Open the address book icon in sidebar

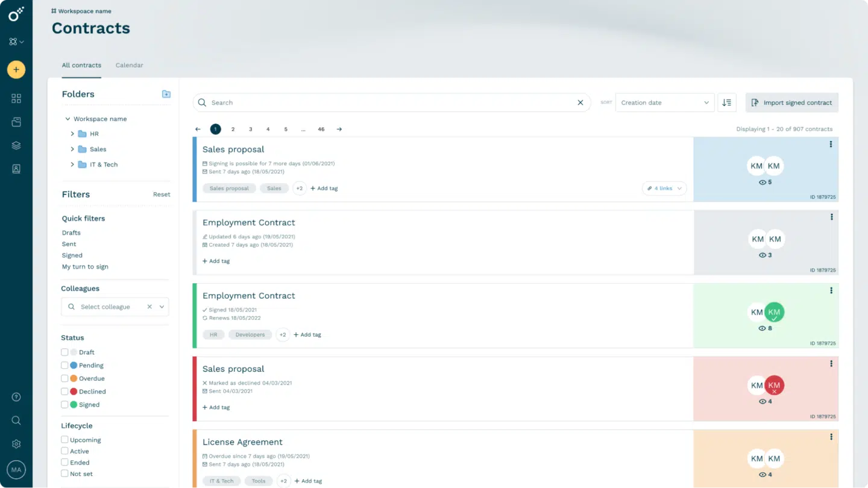coord(16,169)
